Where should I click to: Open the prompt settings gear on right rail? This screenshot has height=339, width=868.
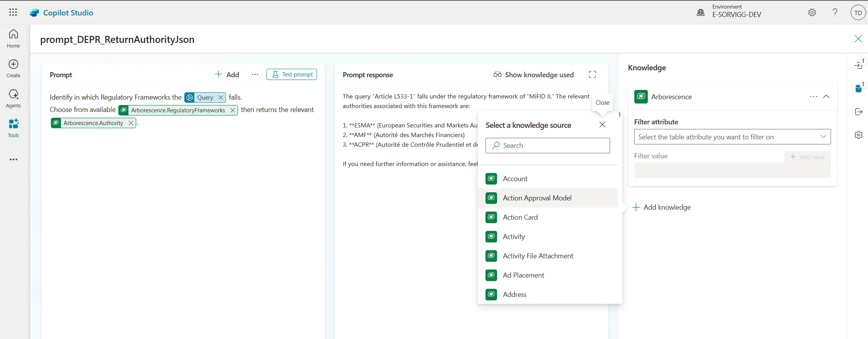click(x=858, y=135)
